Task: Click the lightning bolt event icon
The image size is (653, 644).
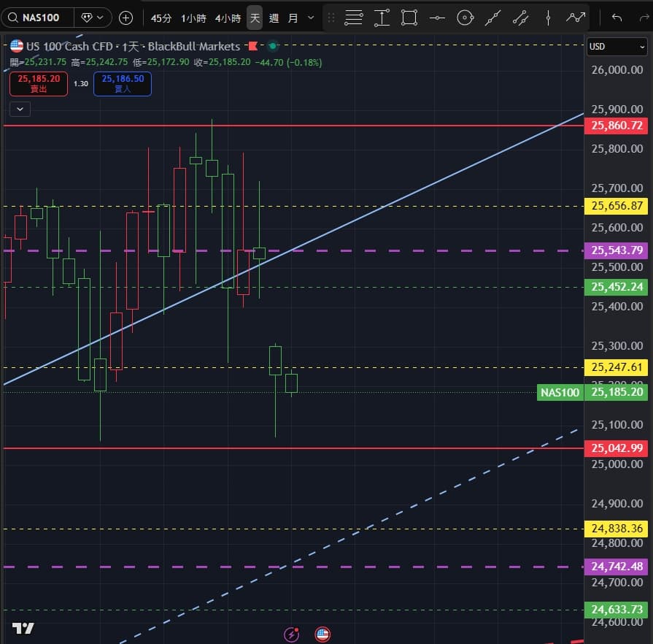Action: coord(291,635)
